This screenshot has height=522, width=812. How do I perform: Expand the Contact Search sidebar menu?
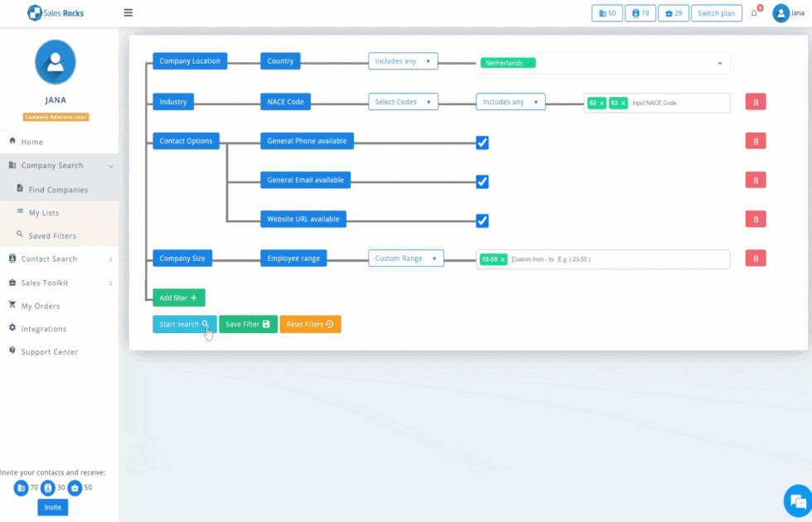[60, 259]
